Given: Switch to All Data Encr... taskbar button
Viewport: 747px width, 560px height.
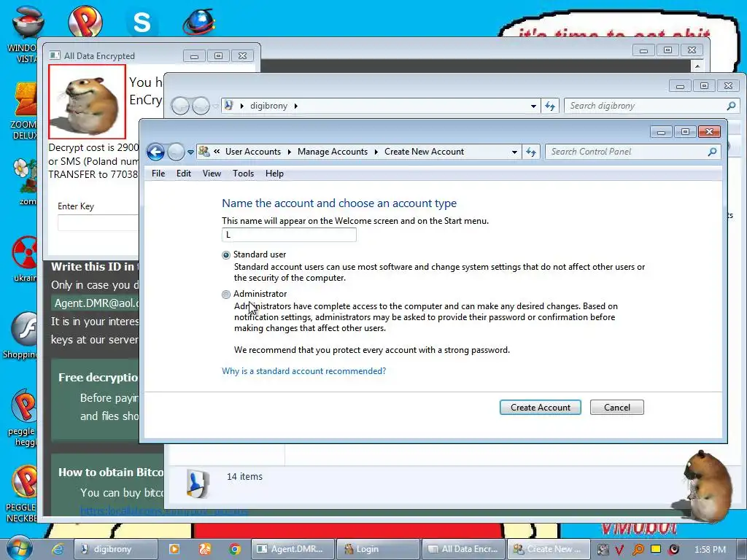Looking at the screenshot, I should 463,549.
